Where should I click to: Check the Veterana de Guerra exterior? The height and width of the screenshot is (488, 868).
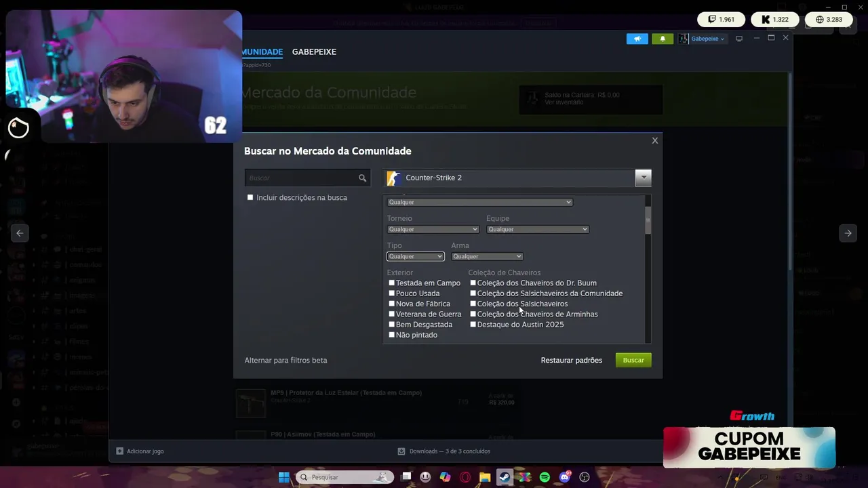click(391, 314)
